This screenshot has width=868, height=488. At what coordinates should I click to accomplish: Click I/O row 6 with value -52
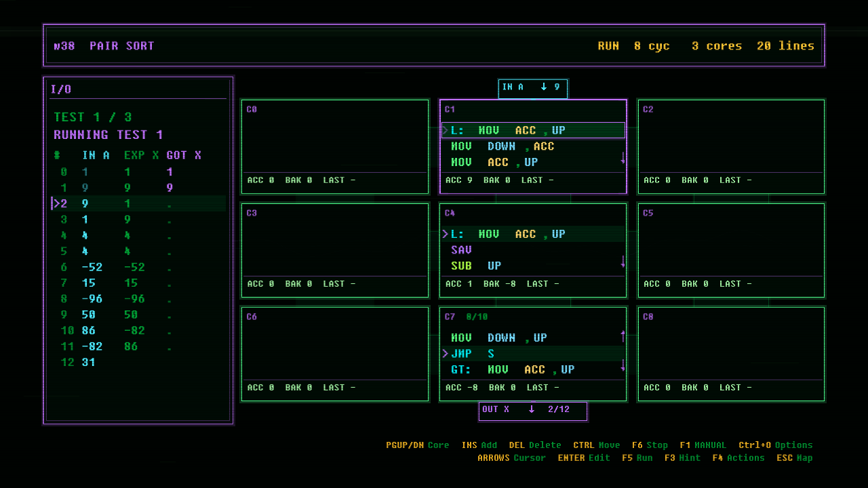(x=138, y=267)
